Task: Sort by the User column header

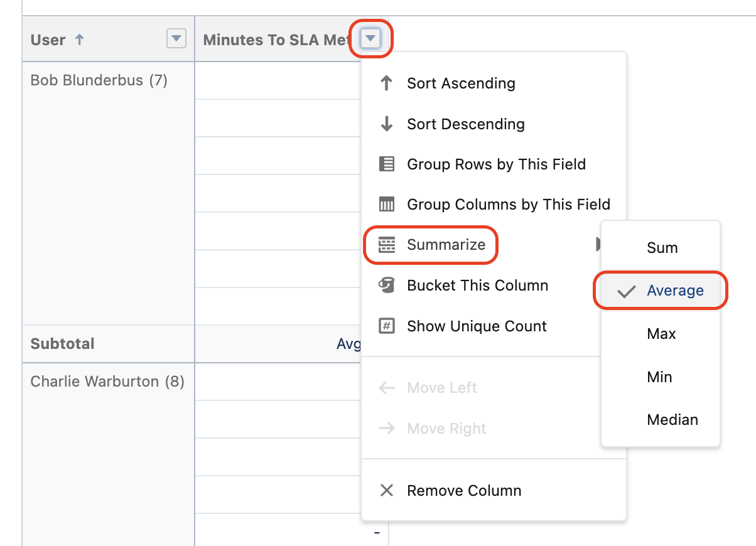Action: (48, 40)
